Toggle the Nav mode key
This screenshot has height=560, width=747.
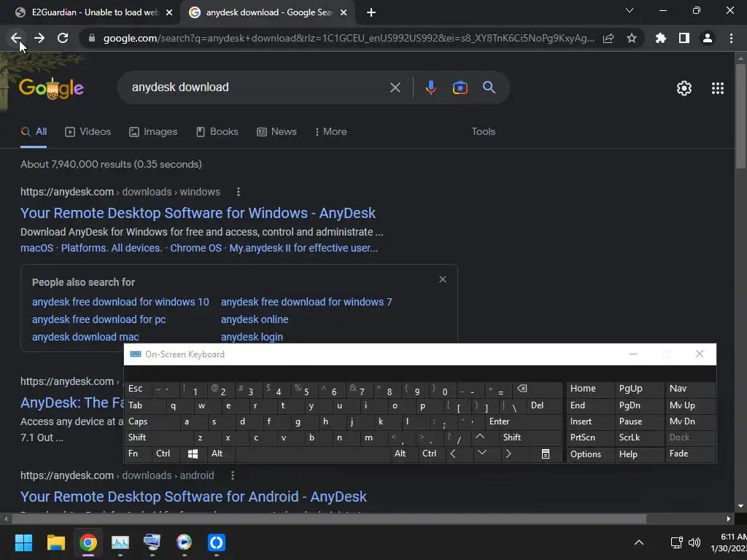point(690,389)
